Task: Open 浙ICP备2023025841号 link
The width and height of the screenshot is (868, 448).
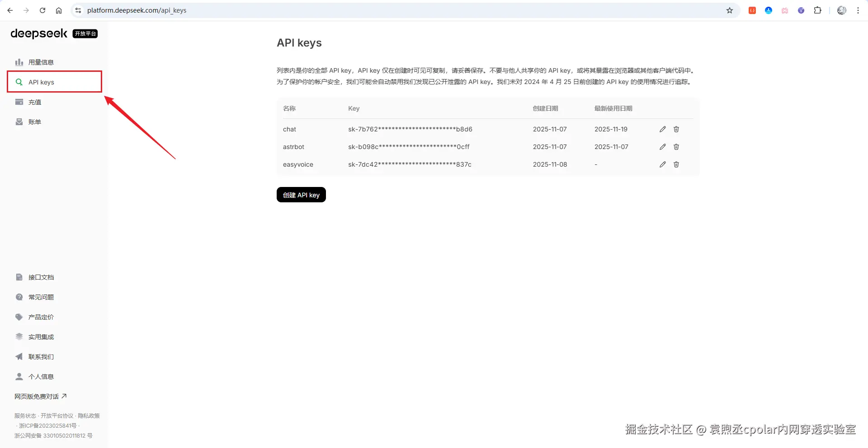Action: 48,426
